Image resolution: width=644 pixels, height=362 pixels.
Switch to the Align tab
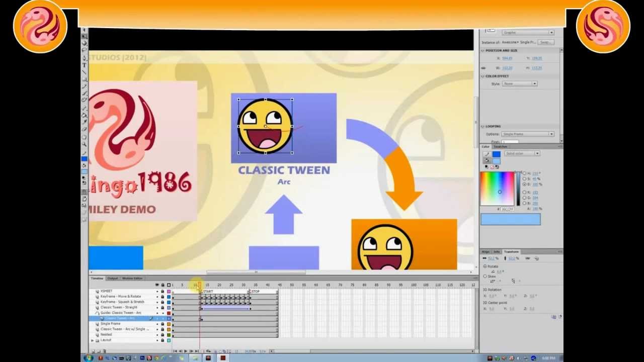(x=486, y=251)
